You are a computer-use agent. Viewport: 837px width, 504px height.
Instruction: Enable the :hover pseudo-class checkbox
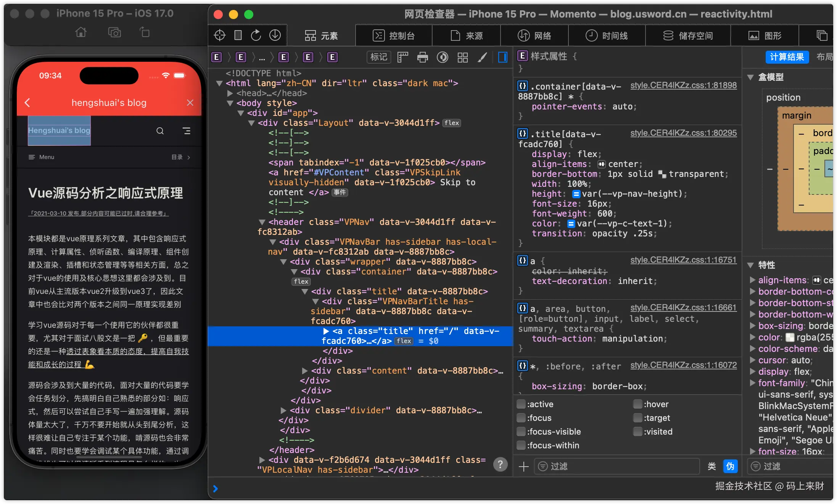637,404
